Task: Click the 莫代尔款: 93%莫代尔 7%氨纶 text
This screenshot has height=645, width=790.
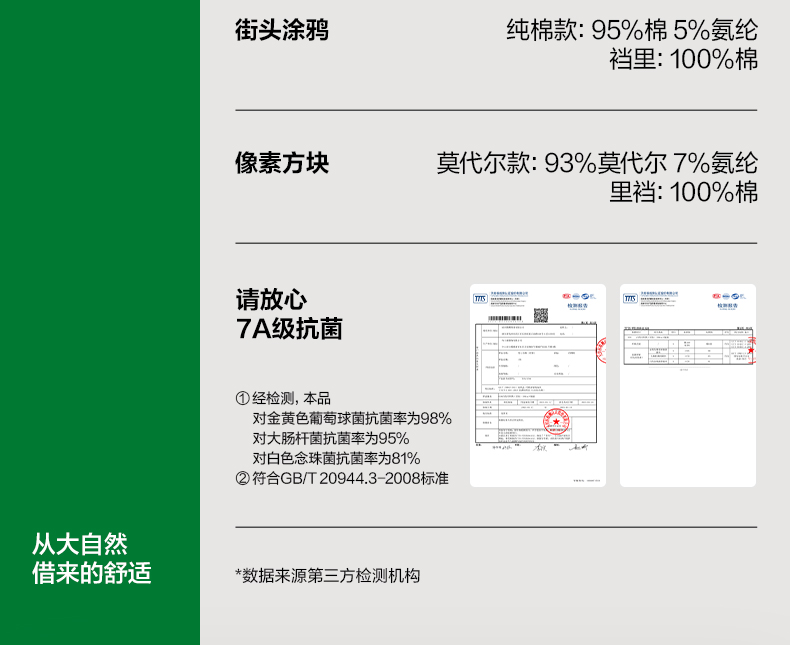Action: tap(597, 162)
